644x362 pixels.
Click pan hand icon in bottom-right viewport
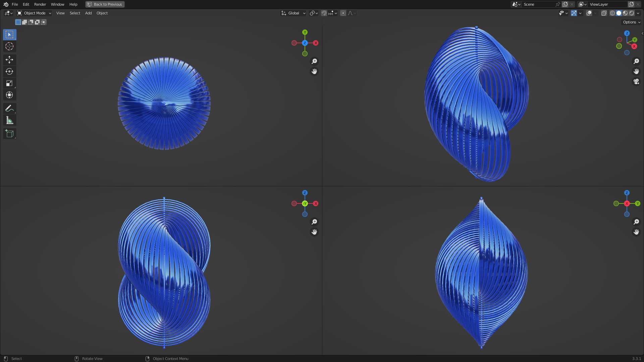(x=636, y=232)
